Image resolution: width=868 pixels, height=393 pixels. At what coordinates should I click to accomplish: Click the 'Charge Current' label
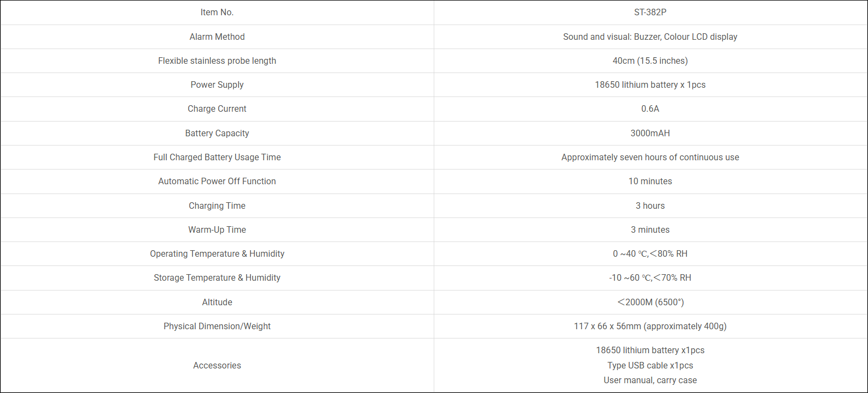tap(217, 108)
